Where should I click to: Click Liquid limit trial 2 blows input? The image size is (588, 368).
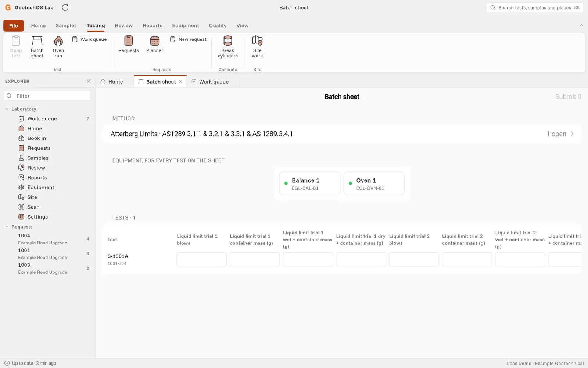pyautogui.click(x=414, y=259)
